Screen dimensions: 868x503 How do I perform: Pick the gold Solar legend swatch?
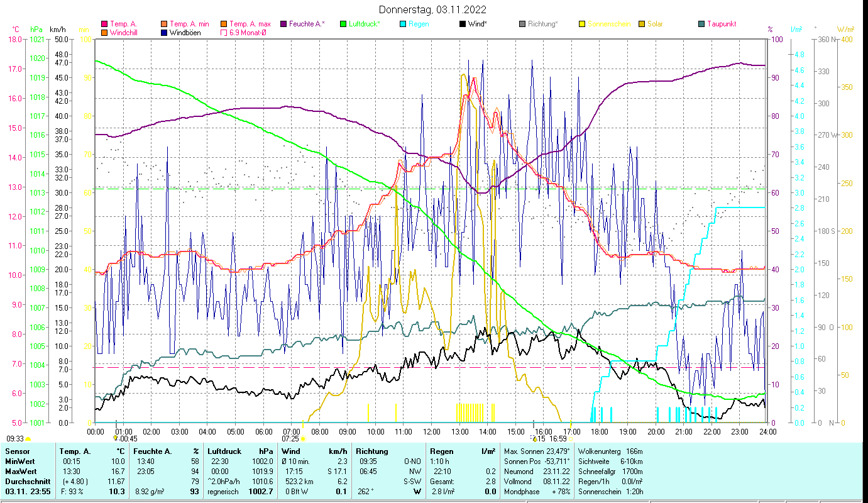[x=642, y=25]
